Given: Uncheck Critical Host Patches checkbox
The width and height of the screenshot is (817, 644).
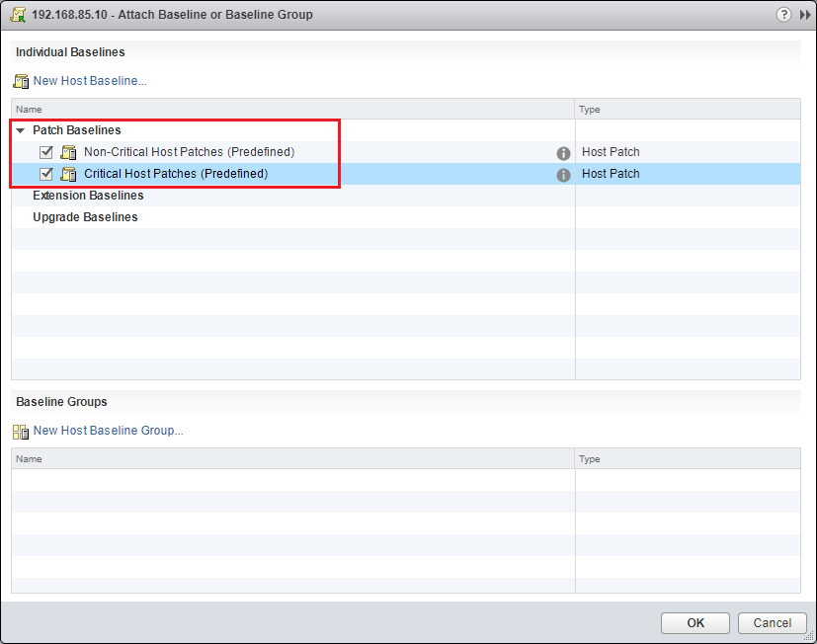Looking at the screenshot, I should click(x=46, y=174).
